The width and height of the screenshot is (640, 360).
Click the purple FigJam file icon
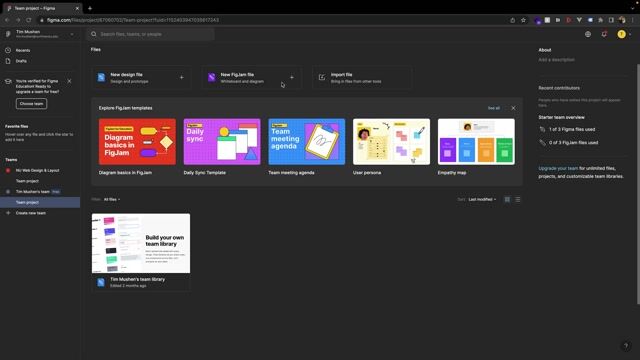(211, 78)
